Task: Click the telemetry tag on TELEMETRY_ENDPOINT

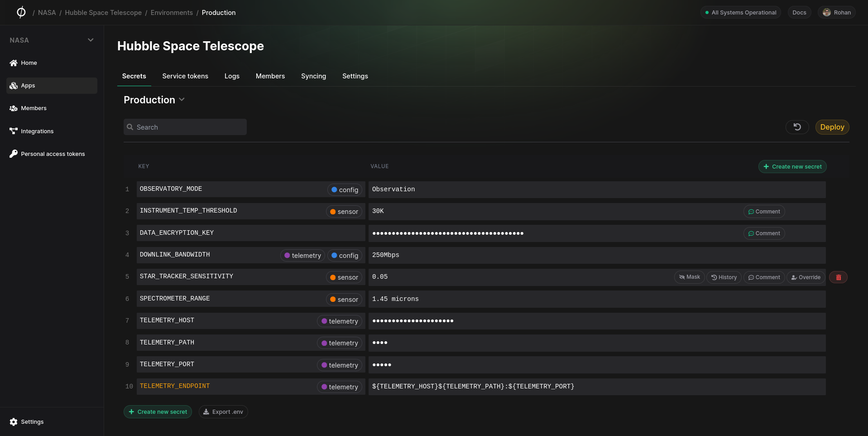Action: pos(340,387)
